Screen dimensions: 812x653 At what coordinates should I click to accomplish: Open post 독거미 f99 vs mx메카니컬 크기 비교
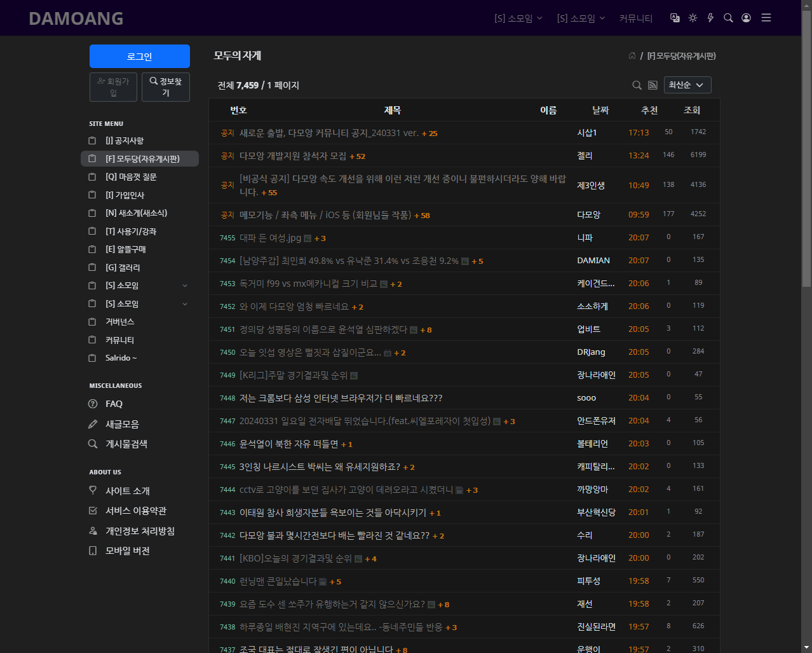coord(308,284)
